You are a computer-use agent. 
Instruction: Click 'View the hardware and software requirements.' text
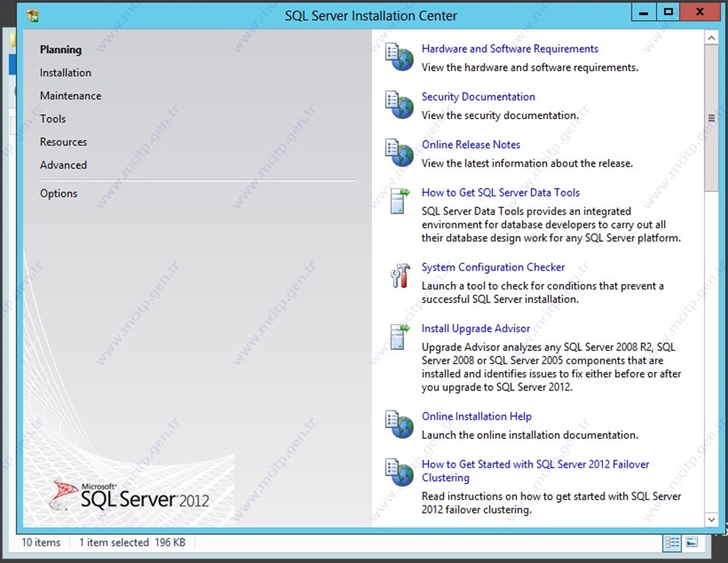[x=530, y=67]
